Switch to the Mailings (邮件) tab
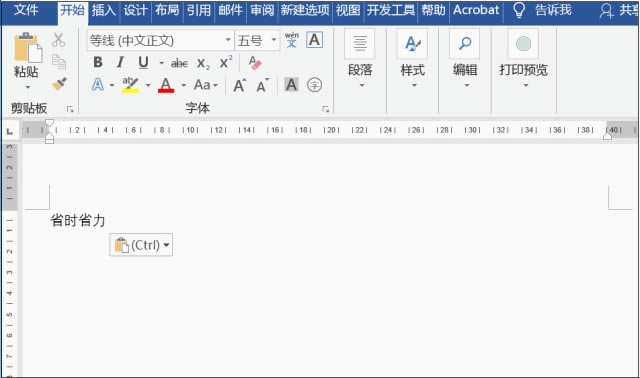640x378 pixels. (230, 10)
